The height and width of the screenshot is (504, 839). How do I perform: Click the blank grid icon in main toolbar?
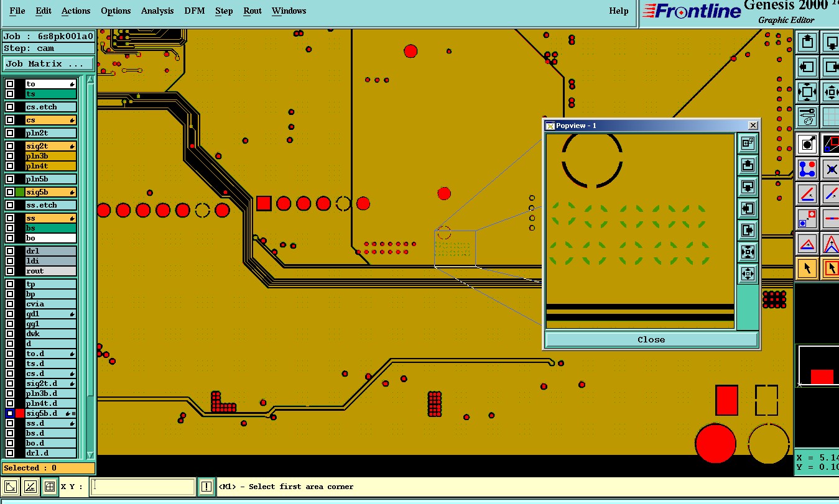pos(832,116)
